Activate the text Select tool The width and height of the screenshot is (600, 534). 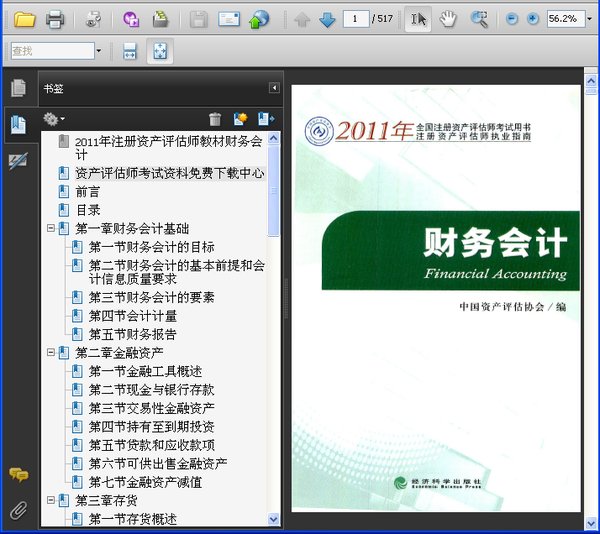click(418, 19)
